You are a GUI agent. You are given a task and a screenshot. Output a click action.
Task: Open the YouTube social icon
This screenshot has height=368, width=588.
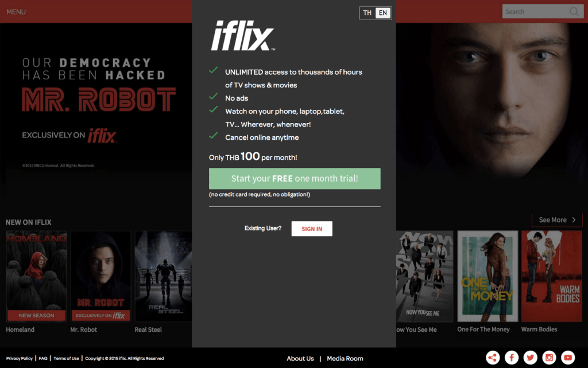click(x=568, y=358)
